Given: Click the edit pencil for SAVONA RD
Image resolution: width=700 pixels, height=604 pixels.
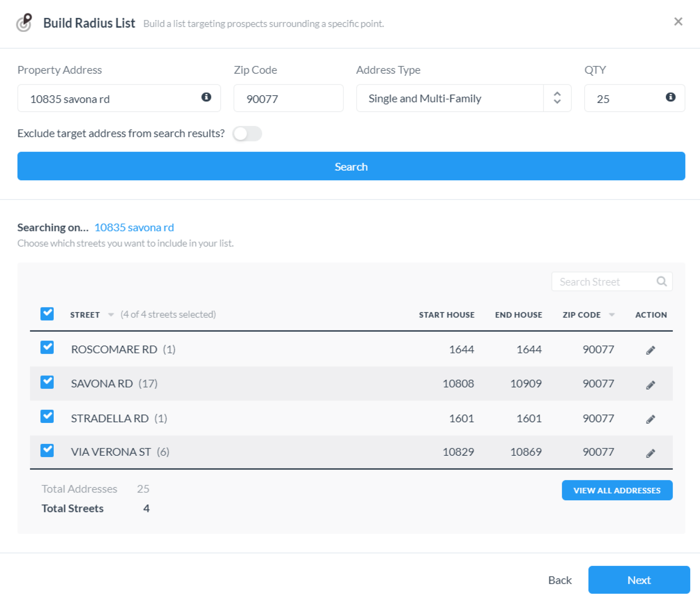Looking at the screenshot, I should [x=650, y=385].
